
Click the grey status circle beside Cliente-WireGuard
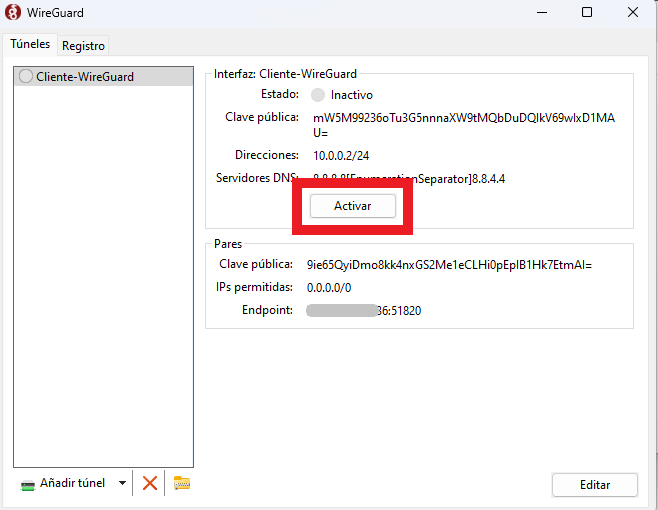click(x=26, y=76)
